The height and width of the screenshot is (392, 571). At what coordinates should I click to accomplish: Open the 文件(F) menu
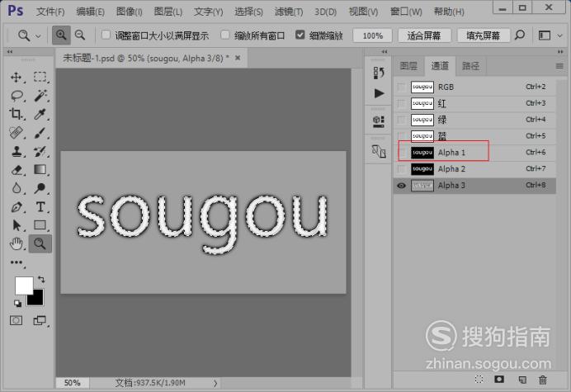50,12
